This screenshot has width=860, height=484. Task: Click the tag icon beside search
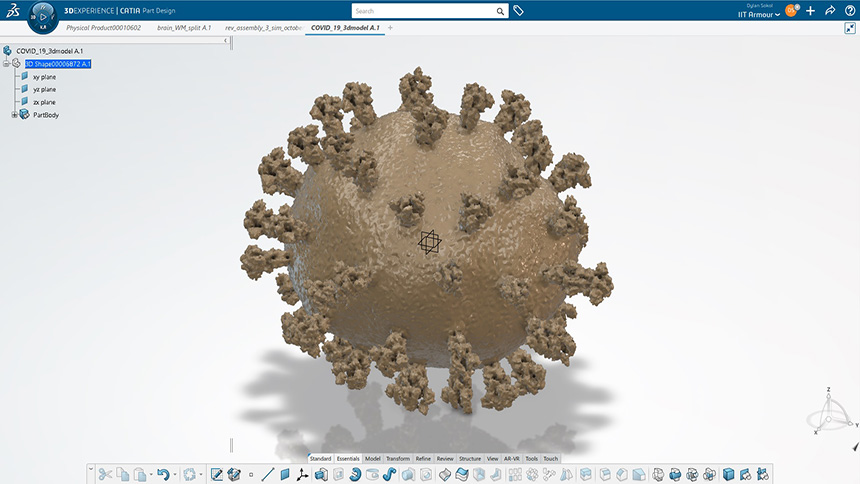[519, 11]
